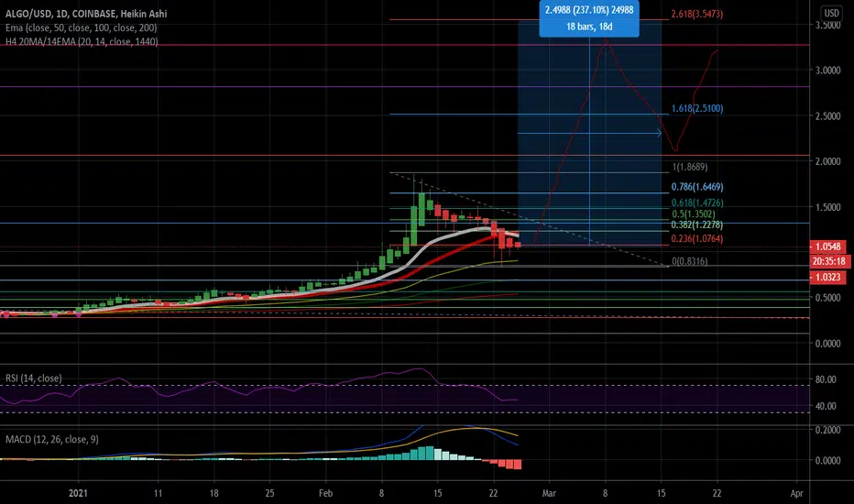Select the 0.5(1.3502) Fibonacci label
This screenshot has height=504, width=854.
click(693, 214)
